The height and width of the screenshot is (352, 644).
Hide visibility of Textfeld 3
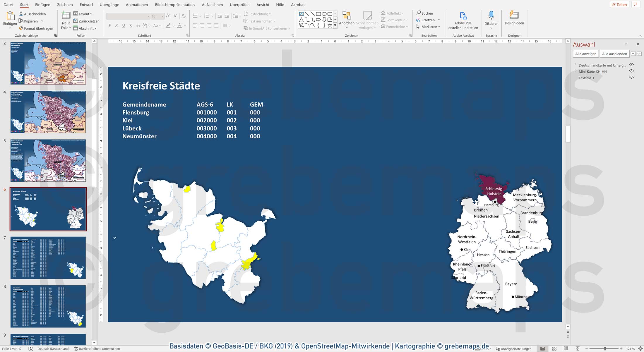[631, 77]
